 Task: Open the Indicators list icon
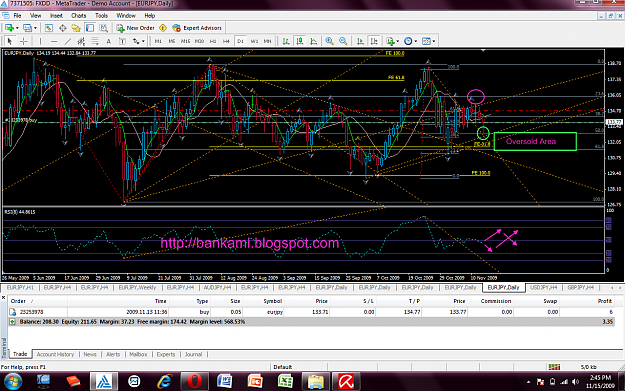[390, 41]
